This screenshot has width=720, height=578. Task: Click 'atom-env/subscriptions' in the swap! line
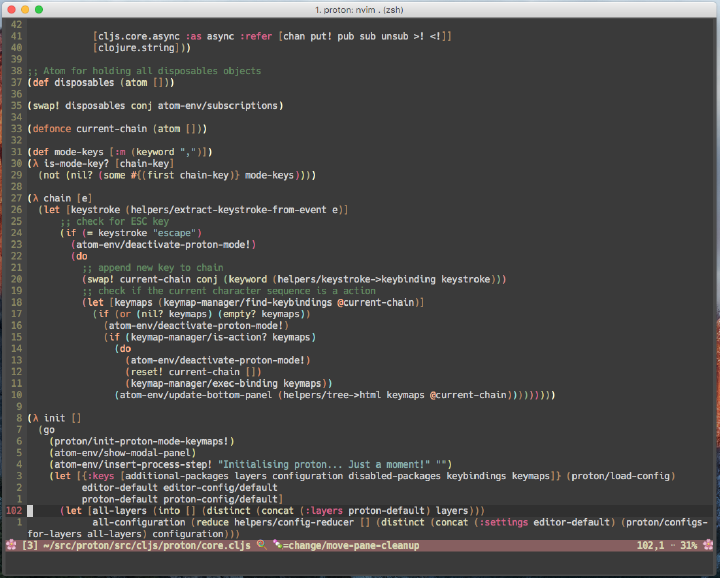point(218,106)
